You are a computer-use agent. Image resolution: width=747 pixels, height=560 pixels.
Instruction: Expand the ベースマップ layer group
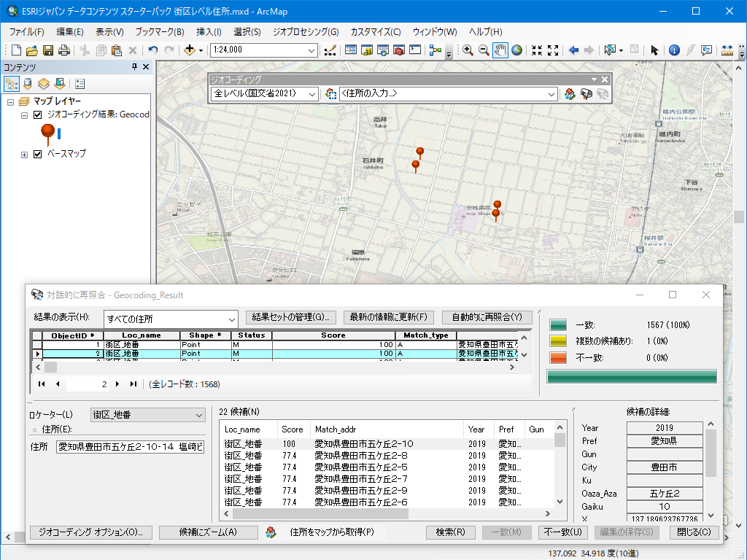[x=24, y=155]
